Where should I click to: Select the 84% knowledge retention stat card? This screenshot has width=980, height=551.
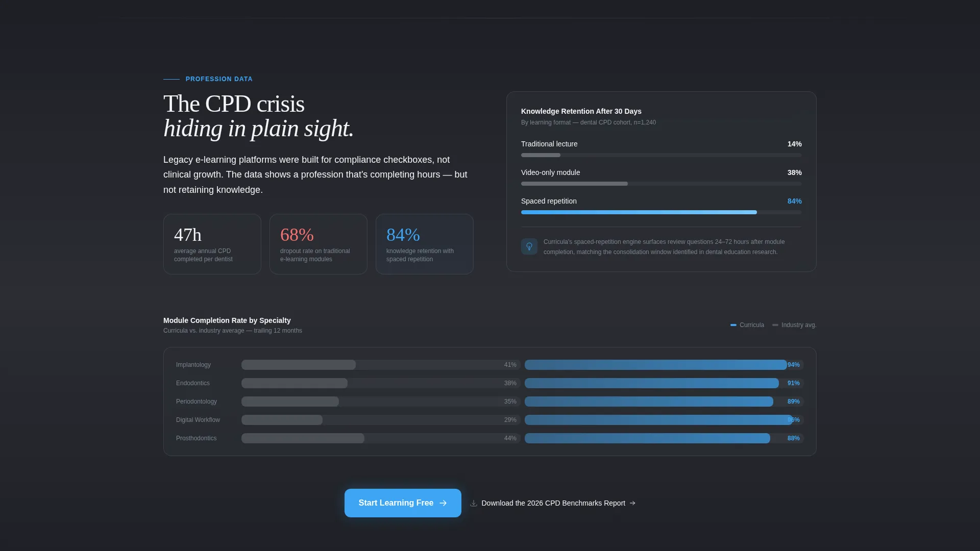425,244
